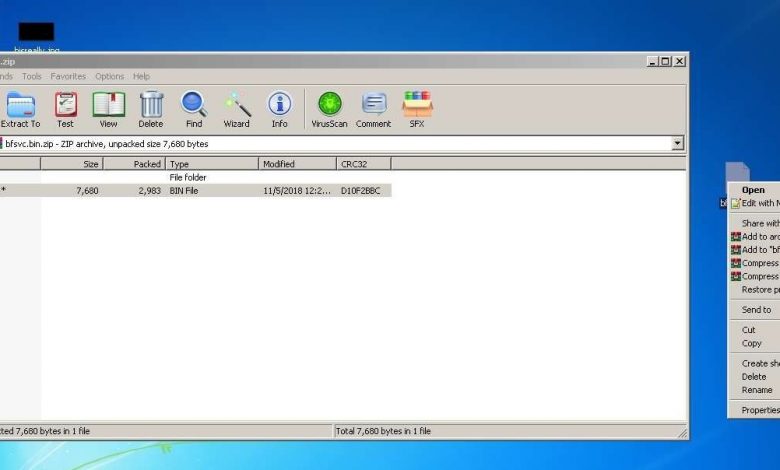The image size is (780, 470).
Task: Click the Delete trash can icon in toolbar
Action: [151, 110]
